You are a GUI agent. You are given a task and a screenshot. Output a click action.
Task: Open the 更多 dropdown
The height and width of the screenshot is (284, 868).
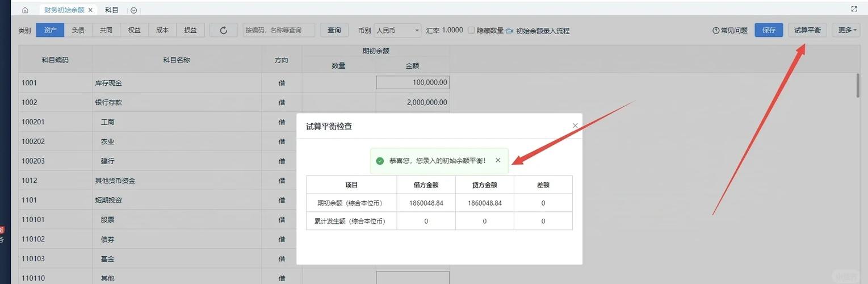point(846,30)
